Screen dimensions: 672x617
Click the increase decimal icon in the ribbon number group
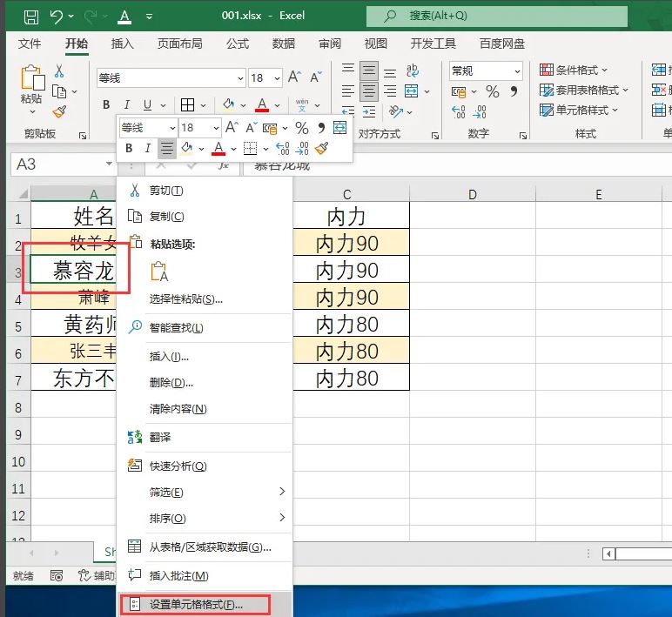click(458, 112)
